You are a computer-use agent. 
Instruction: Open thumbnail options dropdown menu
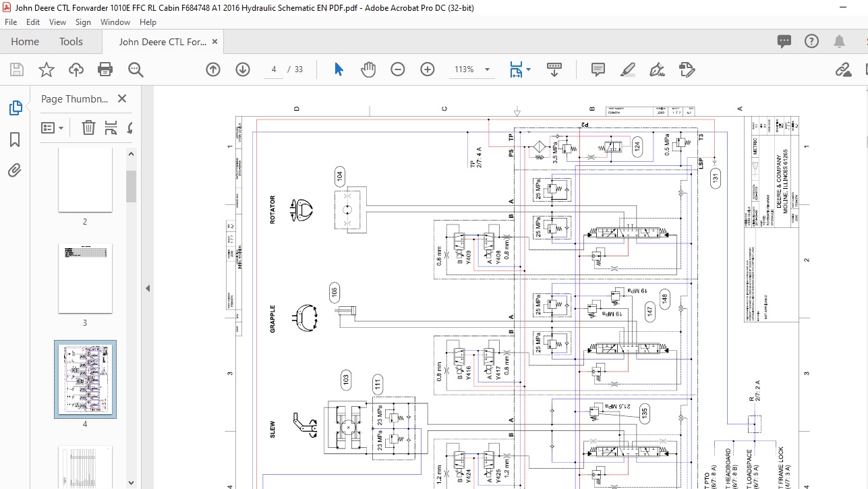(x=53, y=127)
